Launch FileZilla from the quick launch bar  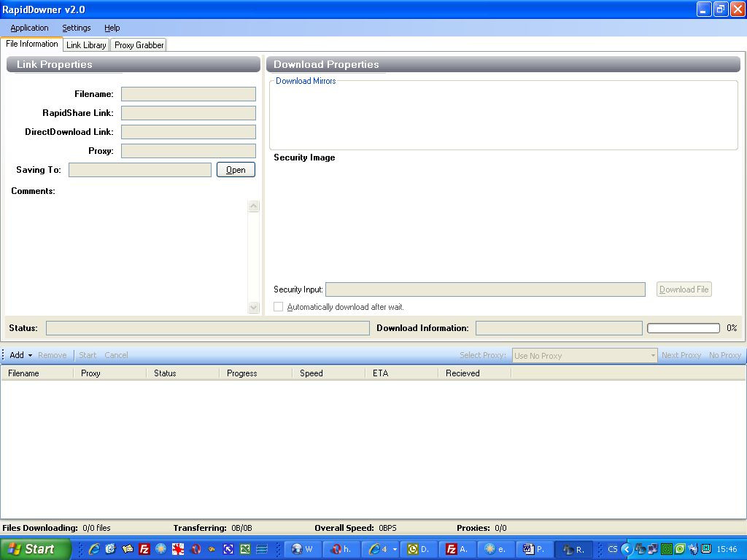click(144, 549)
